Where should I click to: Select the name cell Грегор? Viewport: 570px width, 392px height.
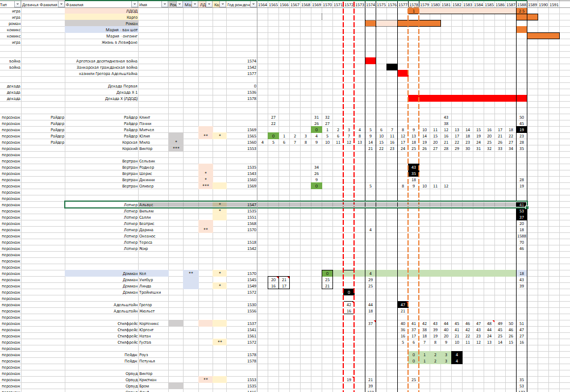153,305
